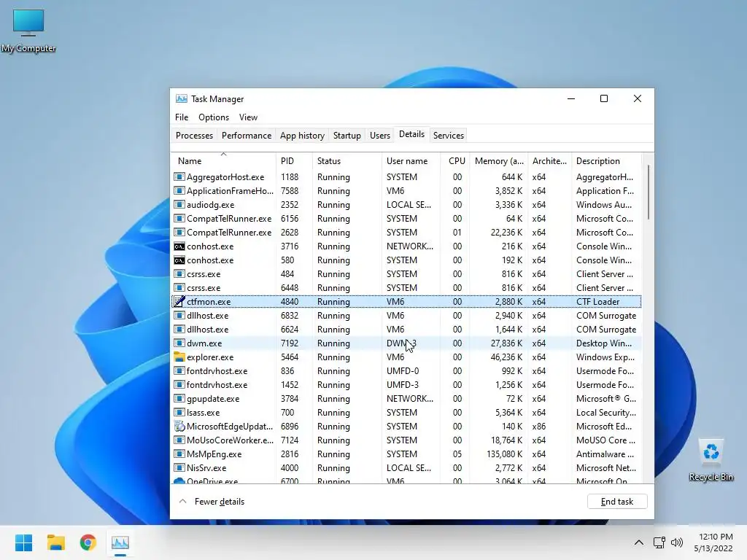Sort by the Memory column header
The height and width of the screenshot is (560, 747).
[499, 160]
